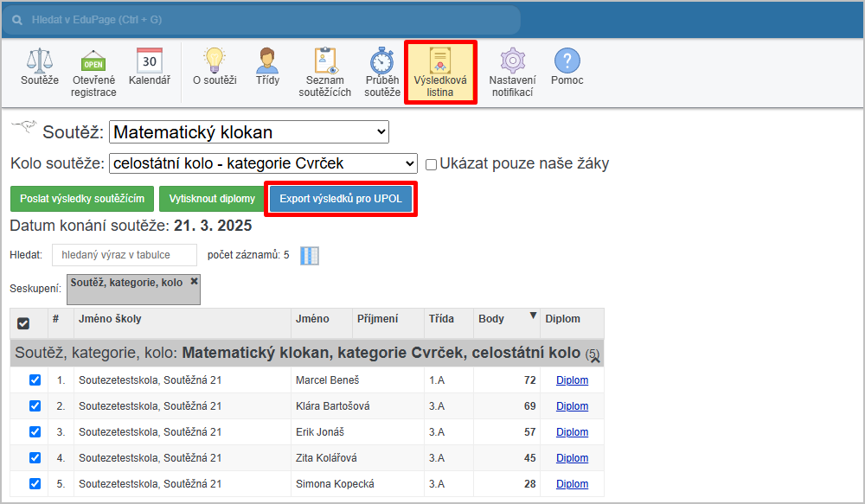The image size is (865, 504).
Task: Toggle the column chooser icon next to record count
Action: click(310, 255)
